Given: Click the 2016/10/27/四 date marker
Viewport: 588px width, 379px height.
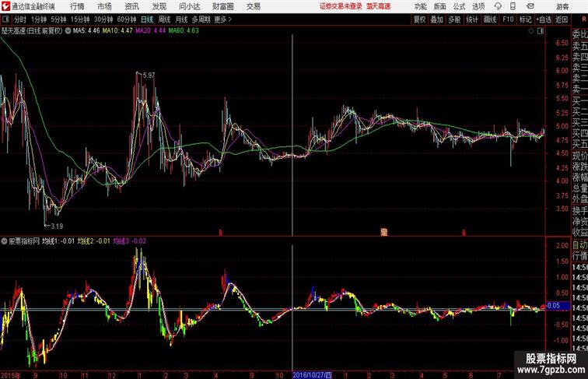Looking at the screenshot, I should tap(312, 375).
